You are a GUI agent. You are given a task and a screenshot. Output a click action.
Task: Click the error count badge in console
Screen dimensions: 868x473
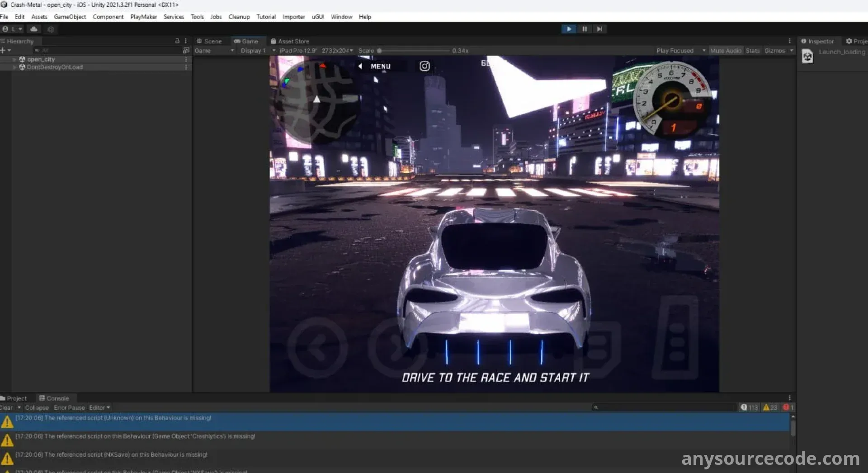[x=788, y=407]
